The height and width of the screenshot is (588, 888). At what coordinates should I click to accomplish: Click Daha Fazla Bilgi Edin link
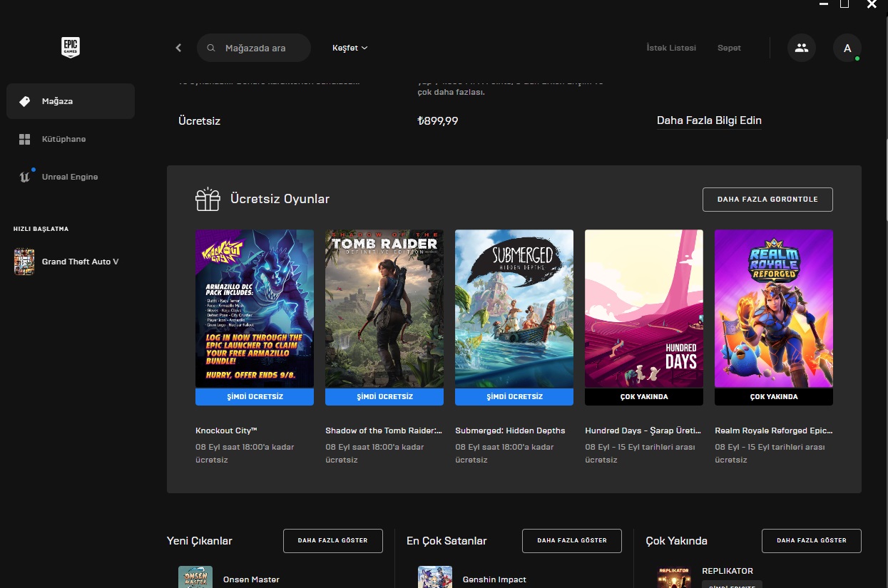709,120
